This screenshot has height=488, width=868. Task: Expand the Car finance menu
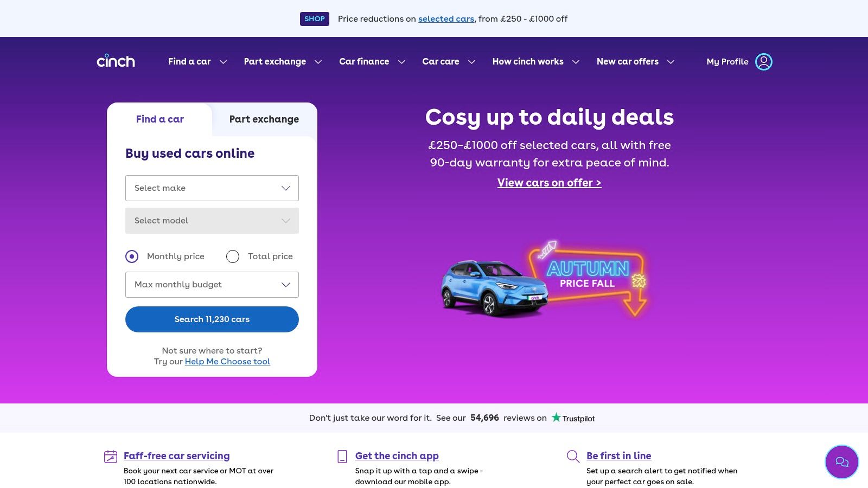pos(372,62)
